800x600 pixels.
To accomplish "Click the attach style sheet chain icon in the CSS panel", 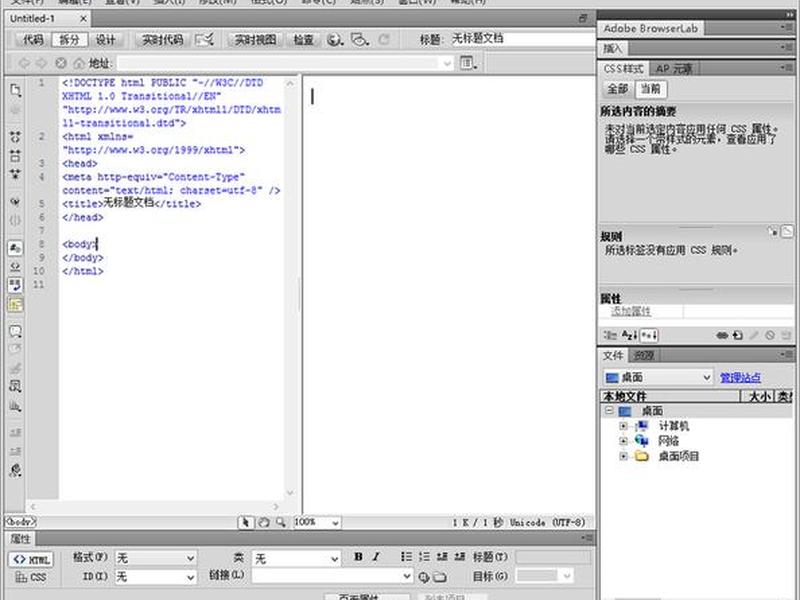I will pyautogui.click(x=722, y=335).
